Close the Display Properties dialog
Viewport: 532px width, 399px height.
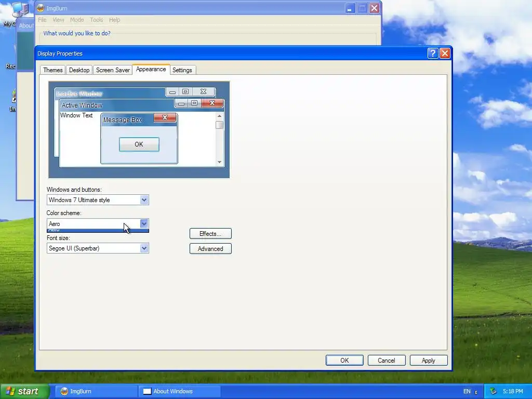click(445, 54)
